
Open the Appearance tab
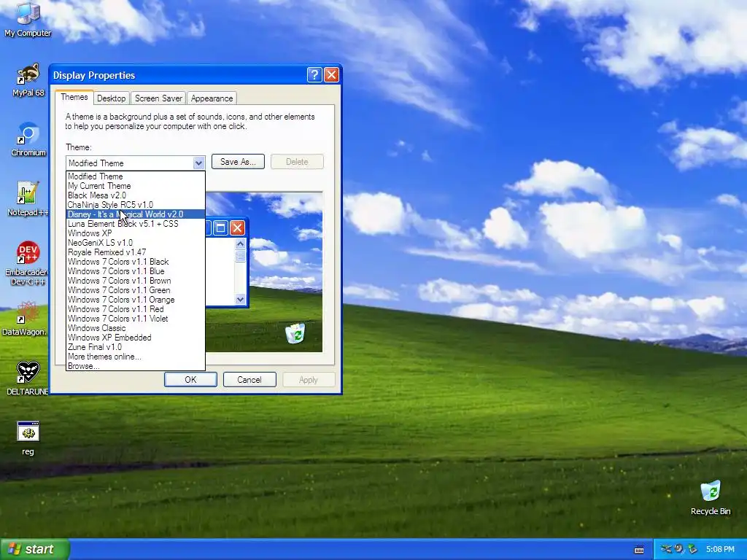click(x=212, y=98)
